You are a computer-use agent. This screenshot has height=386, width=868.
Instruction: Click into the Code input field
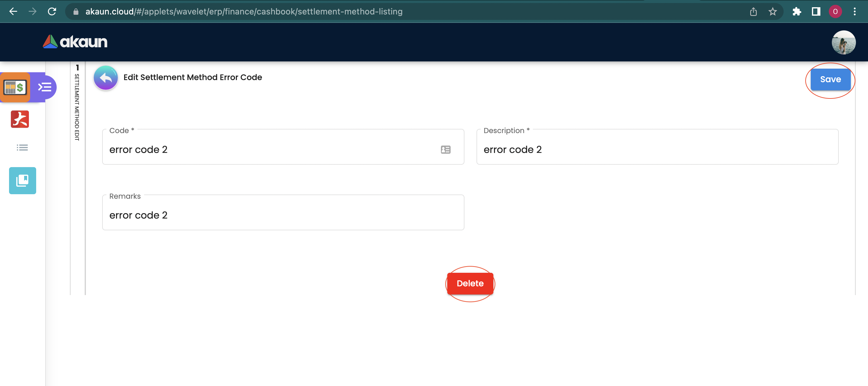269,149
